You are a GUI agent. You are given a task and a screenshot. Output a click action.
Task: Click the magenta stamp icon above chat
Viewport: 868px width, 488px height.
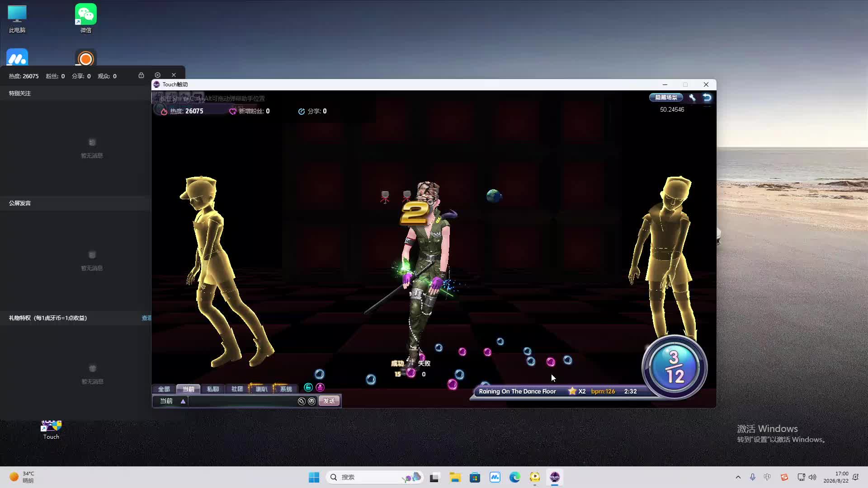[x=320, y=387]
